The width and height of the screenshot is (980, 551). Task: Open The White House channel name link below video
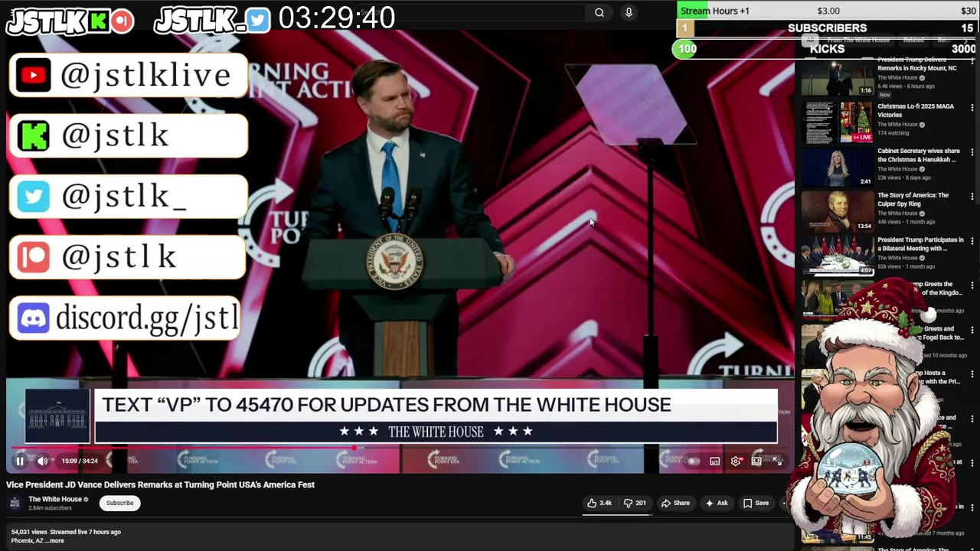pyautogui.click(x=55, y=499)
